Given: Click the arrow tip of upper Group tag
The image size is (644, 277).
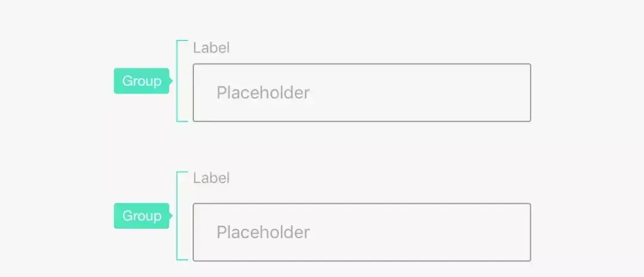Looking at the screenshot, I should point(171,81).
